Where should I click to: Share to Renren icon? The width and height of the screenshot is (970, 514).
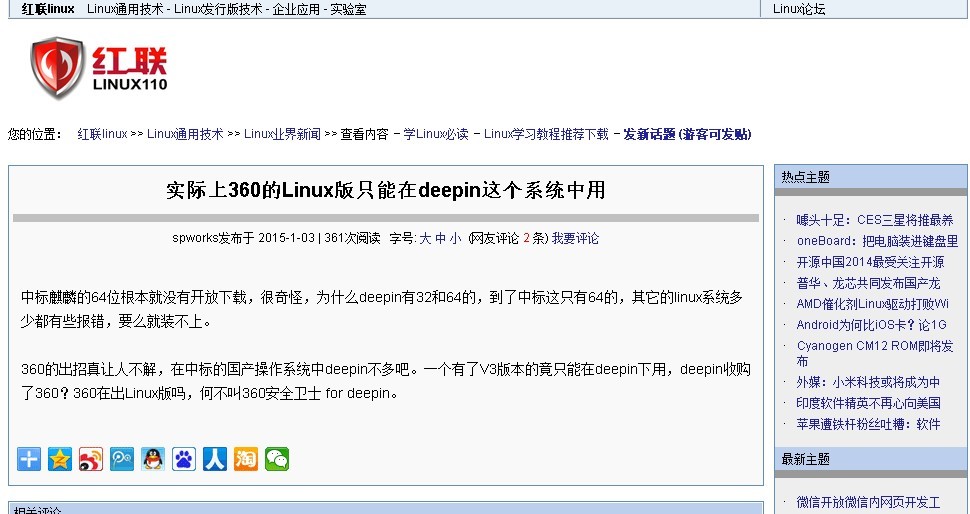click(215, 459)
